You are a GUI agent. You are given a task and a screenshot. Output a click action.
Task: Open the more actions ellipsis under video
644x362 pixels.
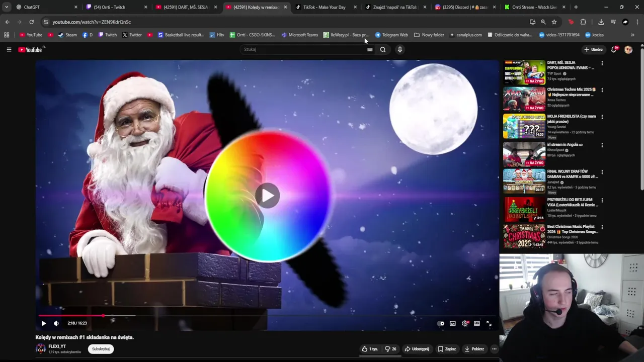coord(494,349)
